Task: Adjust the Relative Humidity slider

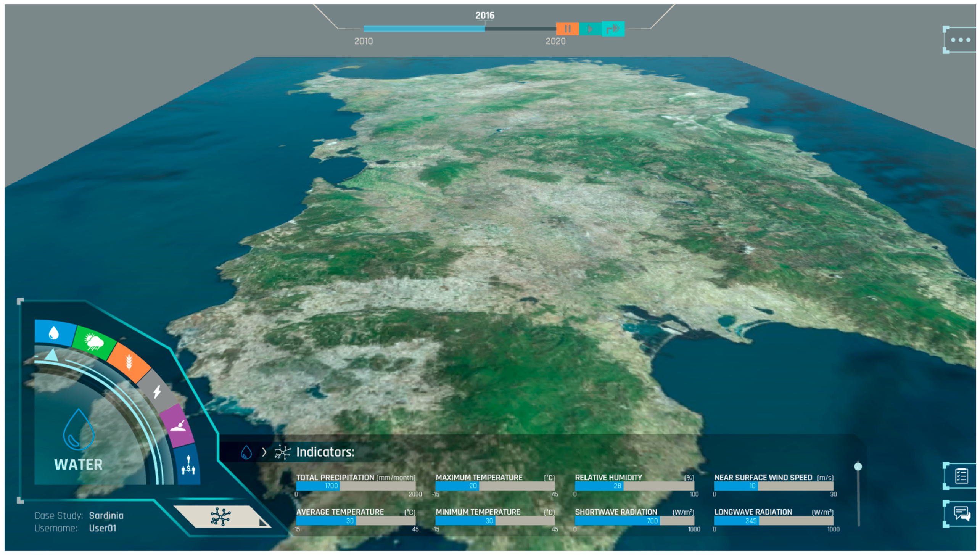Action: tap(634, 486)
